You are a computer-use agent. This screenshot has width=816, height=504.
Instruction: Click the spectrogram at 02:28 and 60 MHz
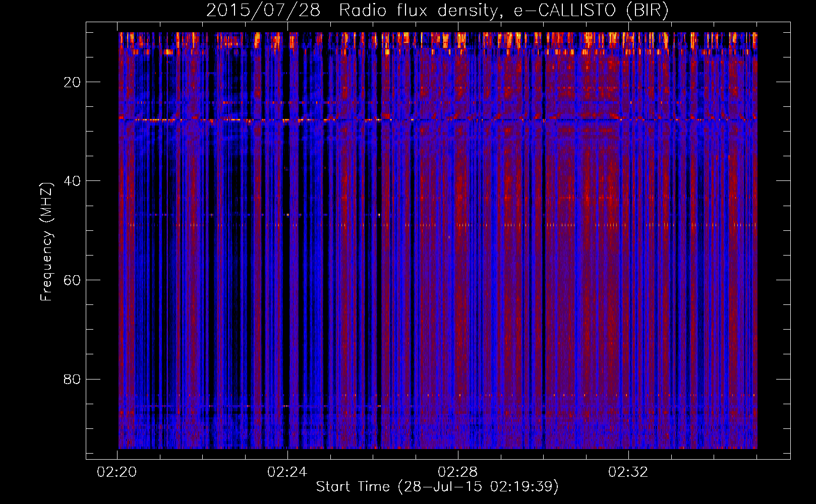[x=458, y=280]
